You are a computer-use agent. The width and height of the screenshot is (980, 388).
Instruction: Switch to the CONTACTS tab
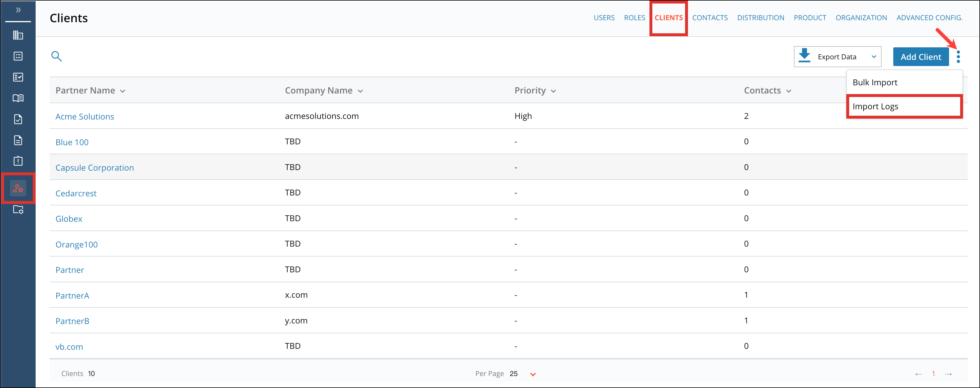[x=710, y=18]
